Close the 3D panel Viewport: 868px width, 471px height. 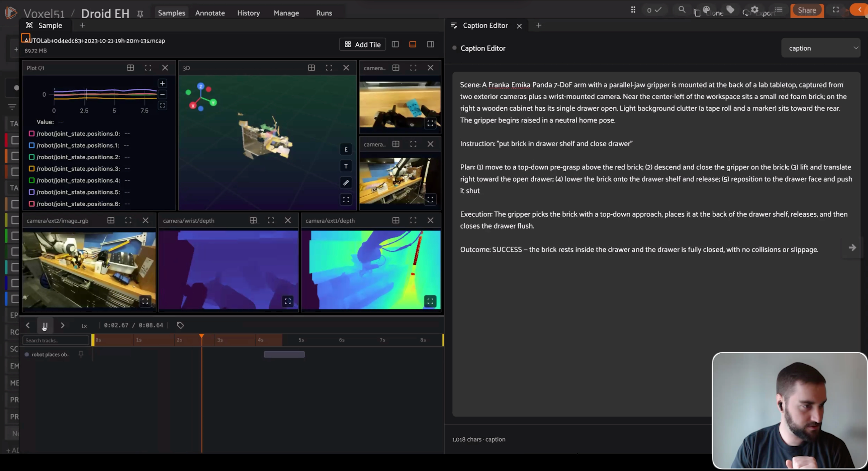(346, 68)
